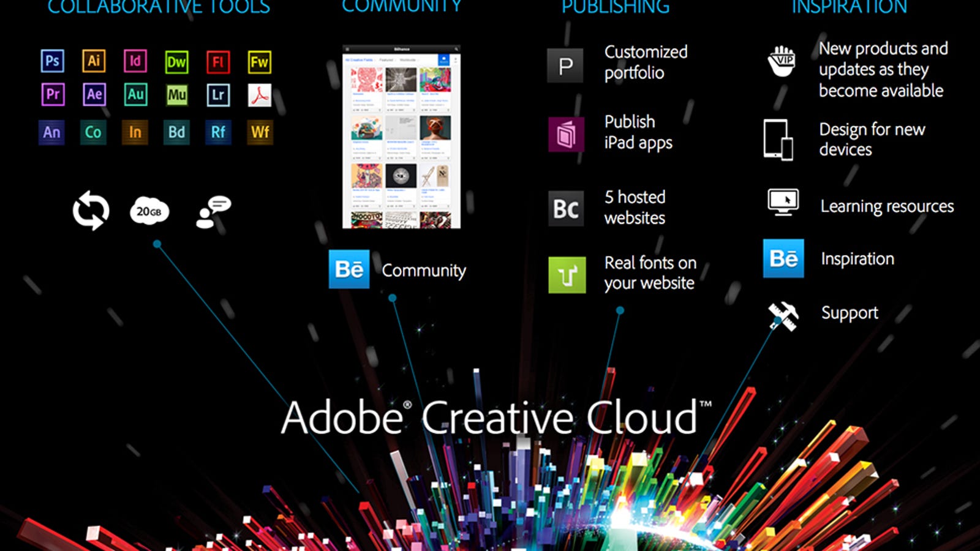
Task: Click the Behance Be icon beside Inspiration
Action: 783,258
